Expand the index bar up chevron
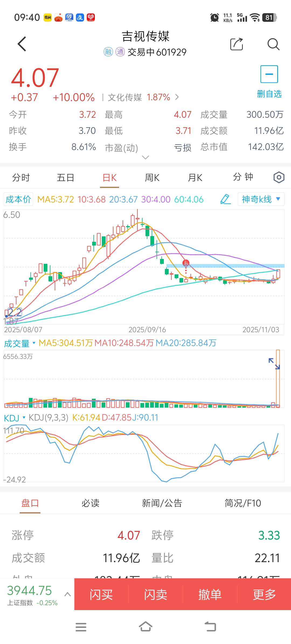291x644 pixels. coord(68,594)
